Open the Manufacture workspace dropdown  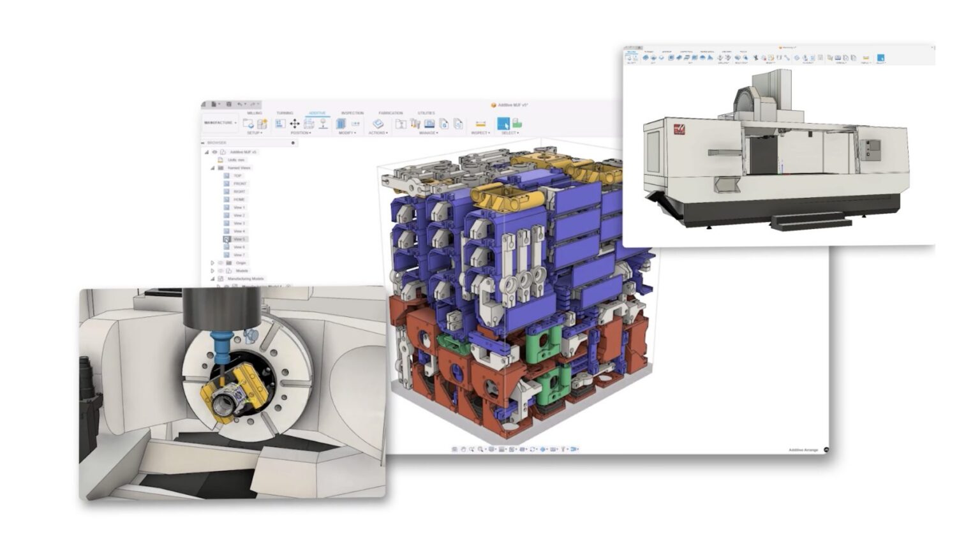pyautogui.click(x=220, y=123)
